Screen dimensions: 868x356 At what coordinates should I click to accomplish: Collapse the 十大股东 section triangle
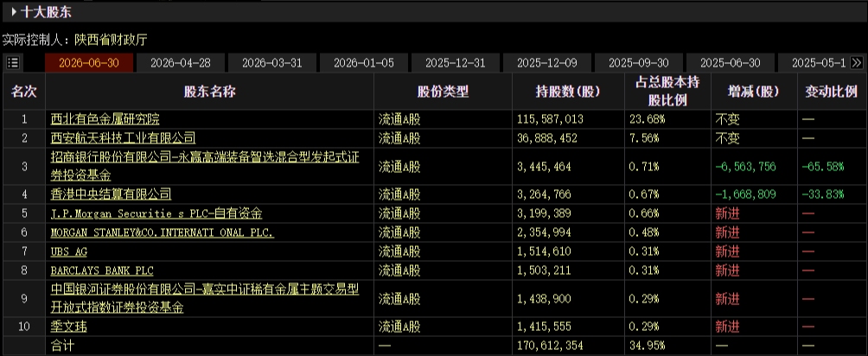click(14, 11)
